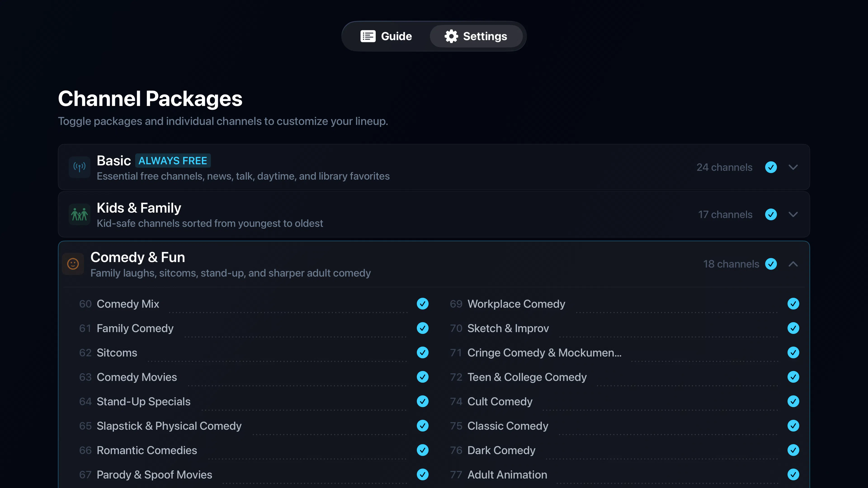Switch to the Guide tab
The width and height of the screenshot is (868, 488).
(x=386, y=36)
